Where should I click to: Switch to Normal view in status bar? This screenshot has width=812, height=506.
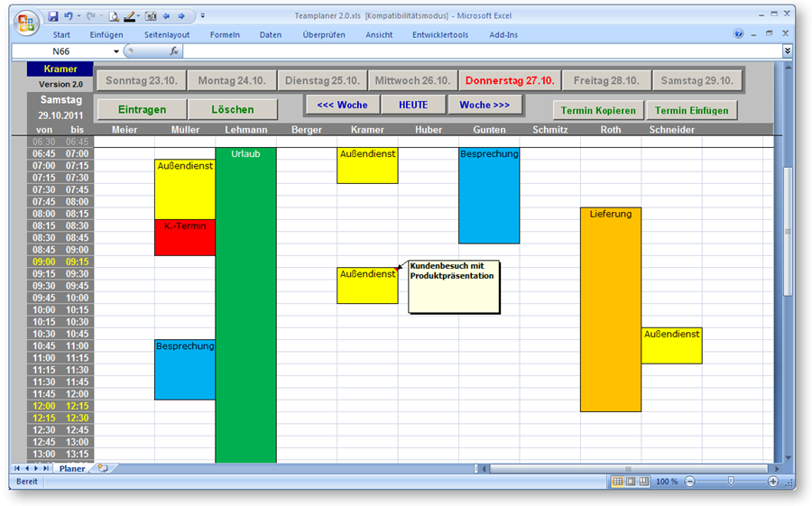617,481
